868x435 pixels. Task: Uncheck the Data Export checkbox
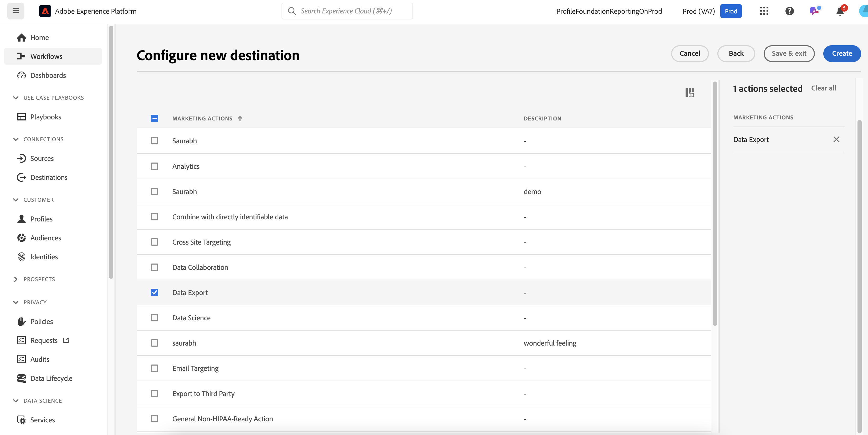tap(154, 292)
